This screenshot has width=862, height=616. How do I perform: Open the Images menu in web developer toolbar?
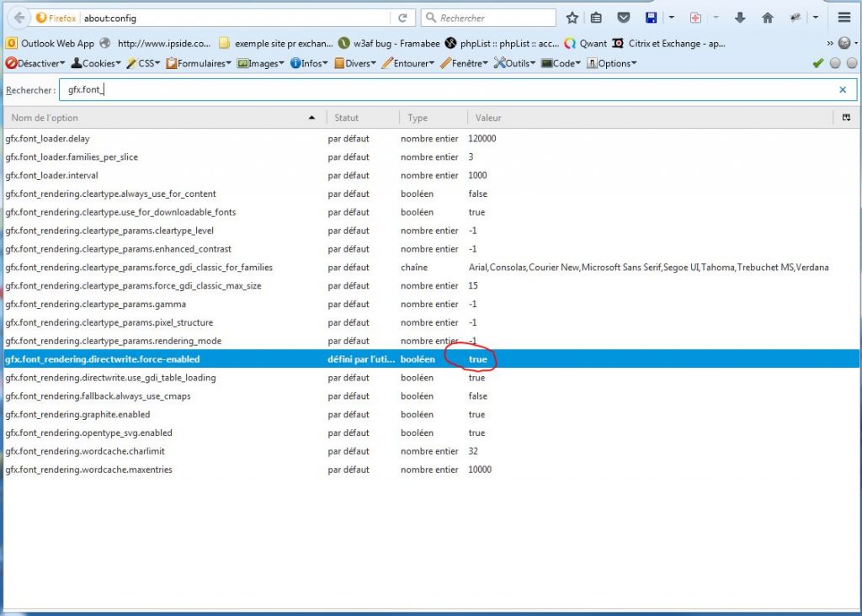(262, 63)
